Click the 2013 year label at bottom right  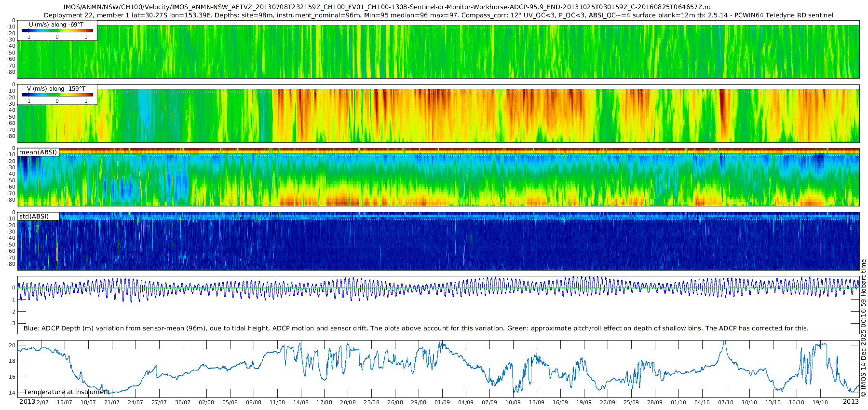click(x=851, y=401)
